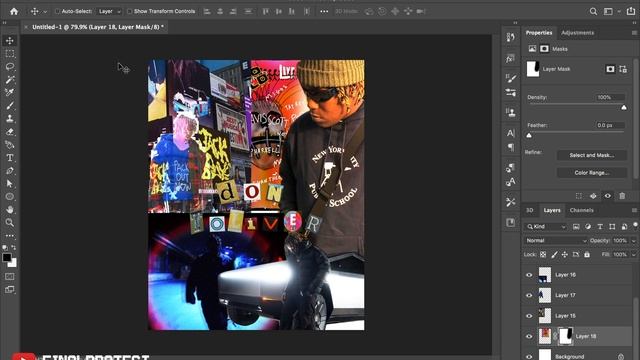Image resolution: width=640 pixels, height=360 pixels.
Task: Change the screen mode
Action: coord(10,290)
